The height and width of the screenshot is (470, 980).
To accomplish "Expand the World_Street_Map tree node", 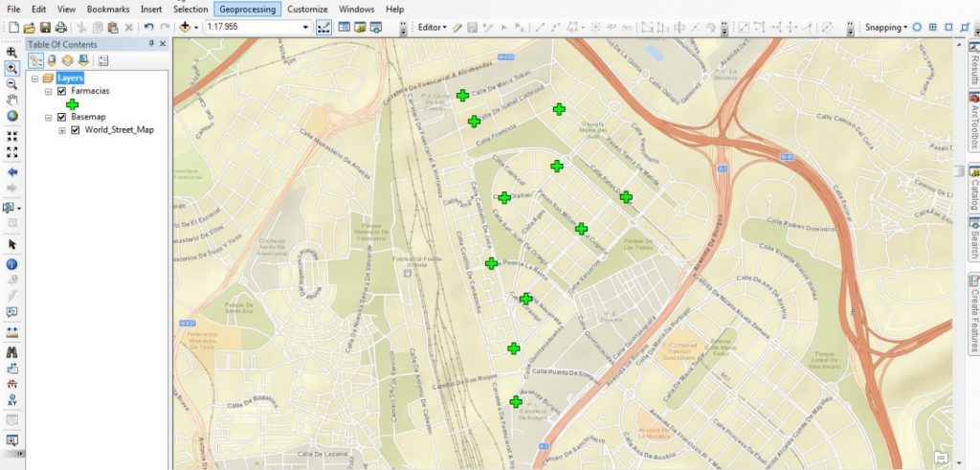I will tap(62, 129).
